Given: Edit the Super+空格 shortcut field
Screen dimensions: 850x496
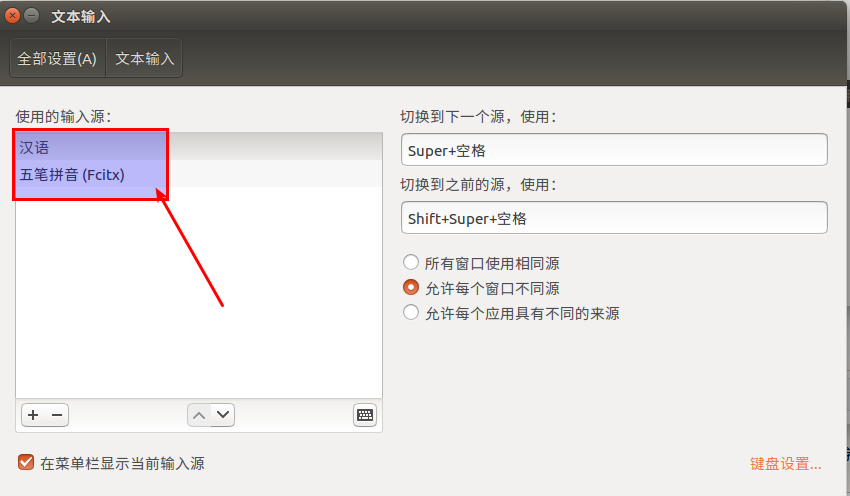Looking at the screenshot, I should [x=614, y=150].
